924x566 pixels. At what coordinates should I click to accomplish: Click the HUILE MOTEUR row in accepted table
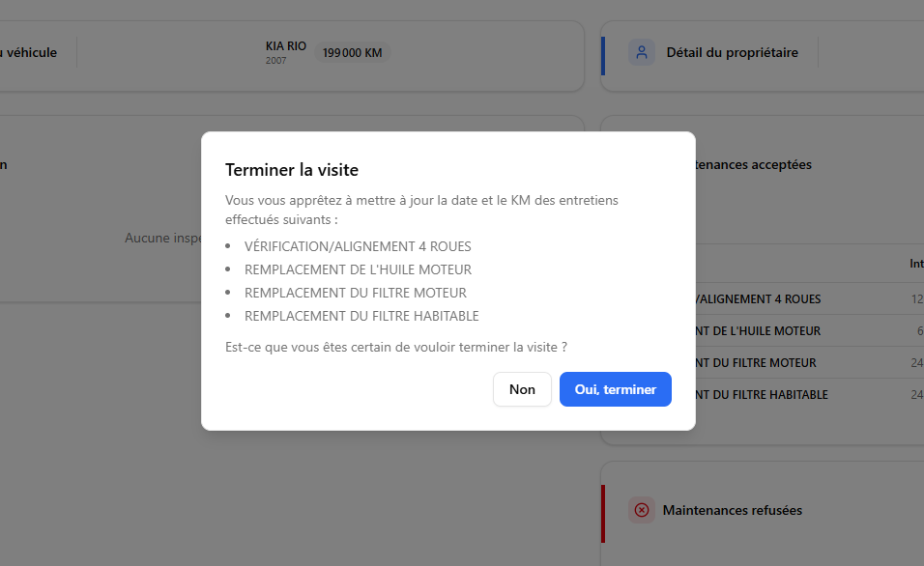759,331
